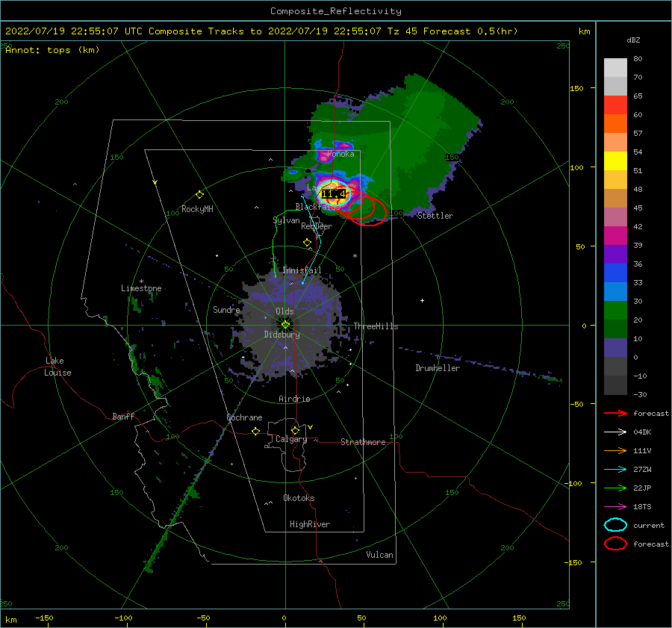Click the white plus marker north of Drumheller
The image size is (672, 628).
point(422,300)
